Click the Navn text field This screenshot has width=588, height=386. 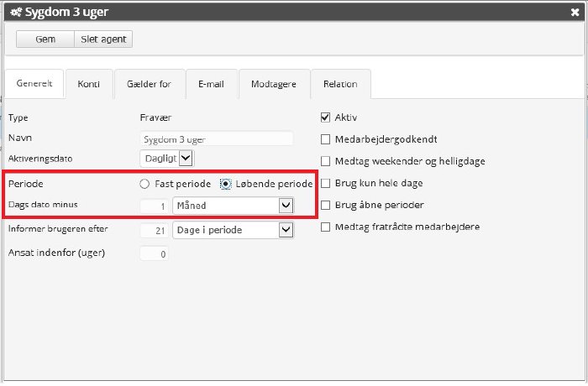(216, 138)
